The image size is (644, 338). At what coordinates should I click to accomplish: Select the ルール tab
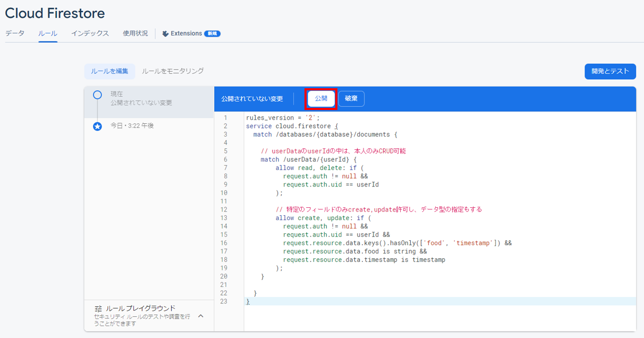click(48, 33)
